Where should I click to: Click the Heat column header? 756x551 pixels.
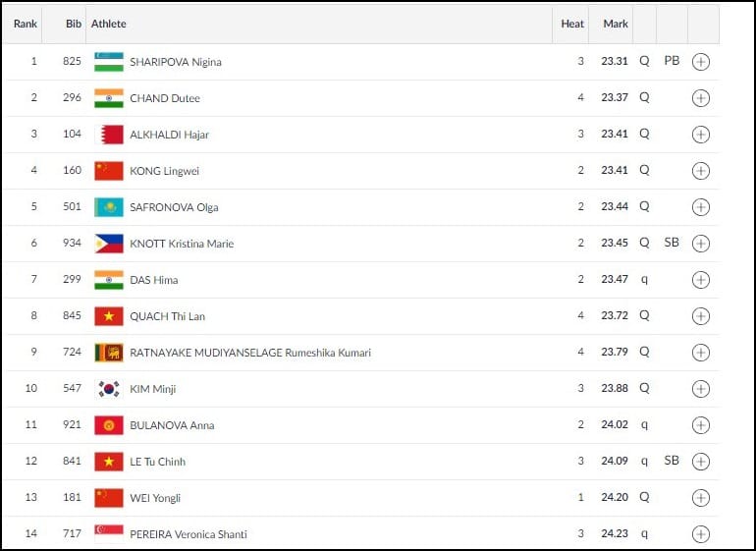(x=572, y=24)
